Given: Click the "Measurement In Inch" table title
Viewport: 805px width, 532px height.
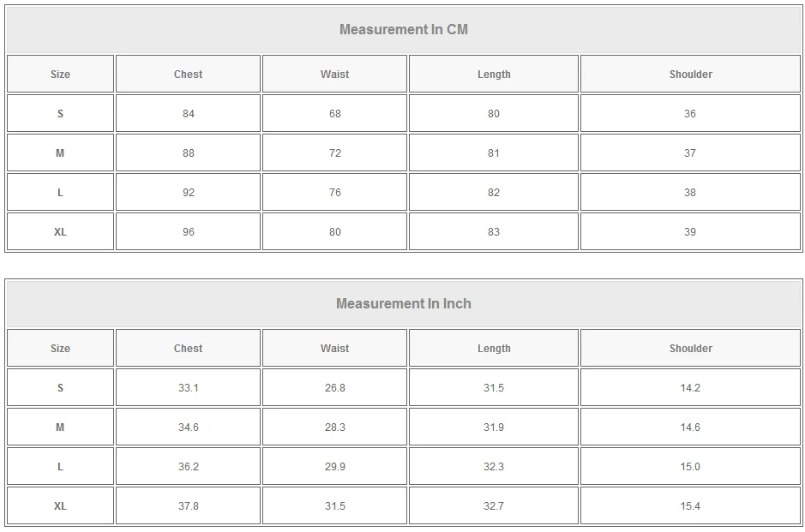Looking at the screenshot, I should (403, 304).
